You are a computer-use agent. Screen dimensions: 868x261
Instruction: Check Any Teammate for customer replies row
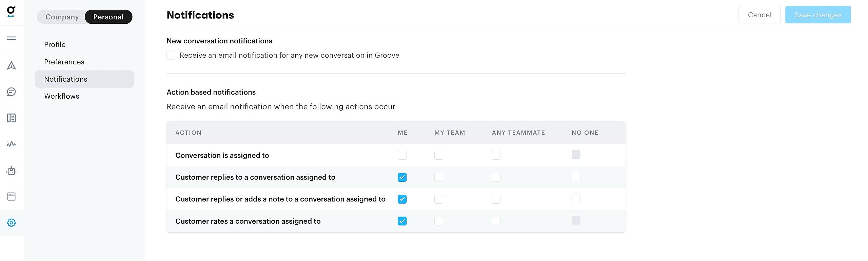496,177
